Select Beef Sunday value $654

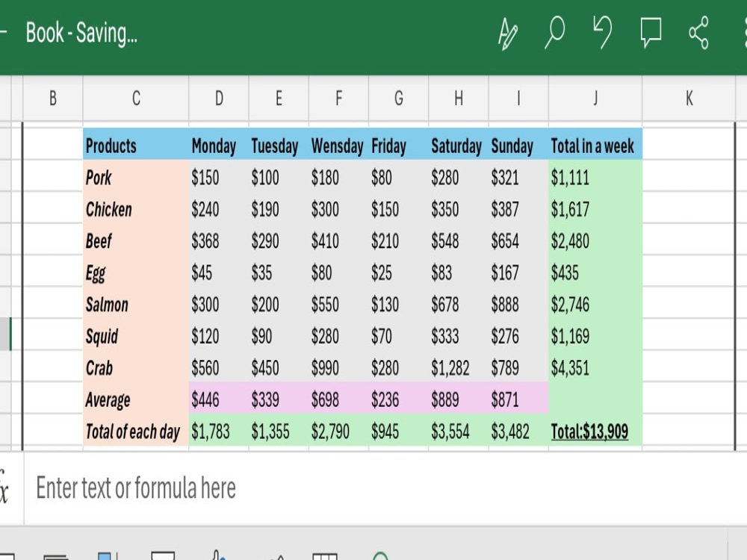pos(518,240)
